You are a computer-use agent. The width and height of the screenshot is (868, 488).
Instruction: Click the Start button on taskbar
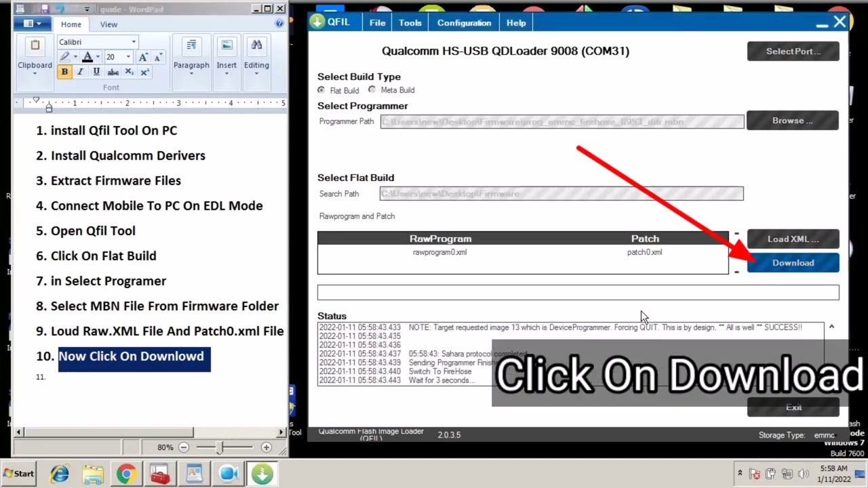[x=19, y=474]
